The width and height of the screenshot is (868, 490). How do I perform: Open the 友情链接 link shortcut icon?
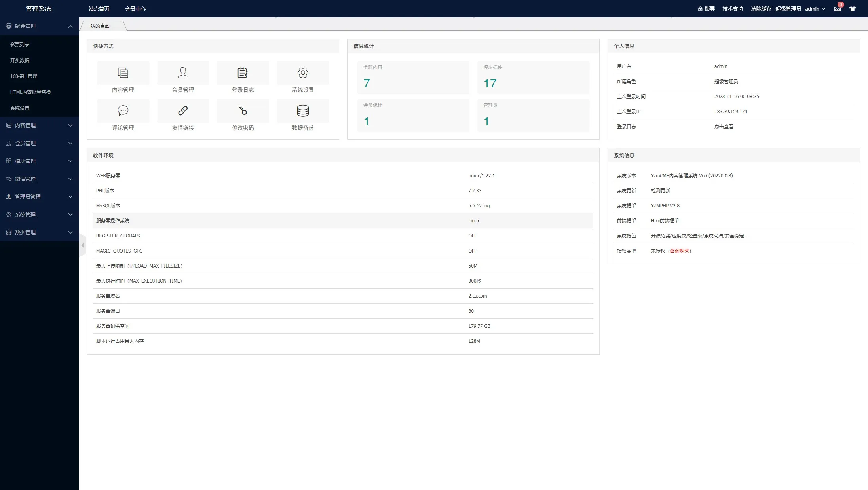pos(183,111)
